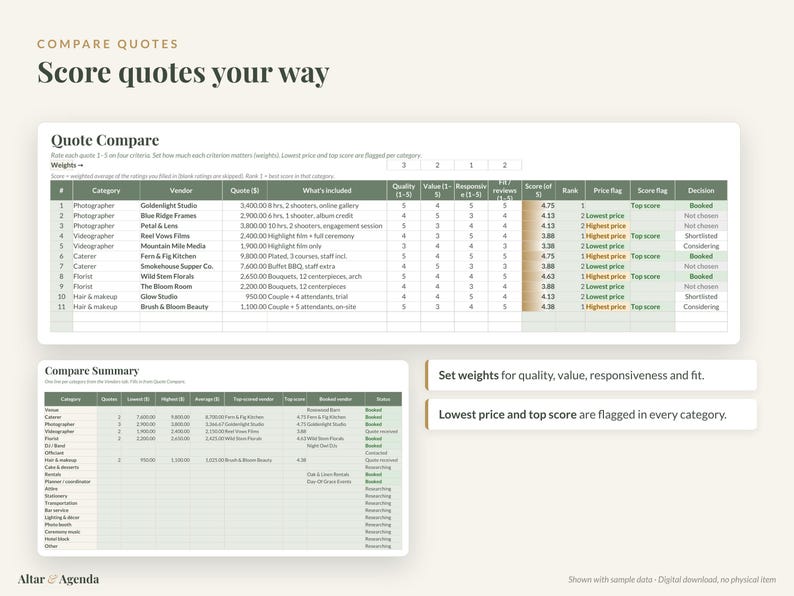Viewport: 794px width, 596px height.
Task: Click the Average ($) header in Compare Summary
Action: 207,399
